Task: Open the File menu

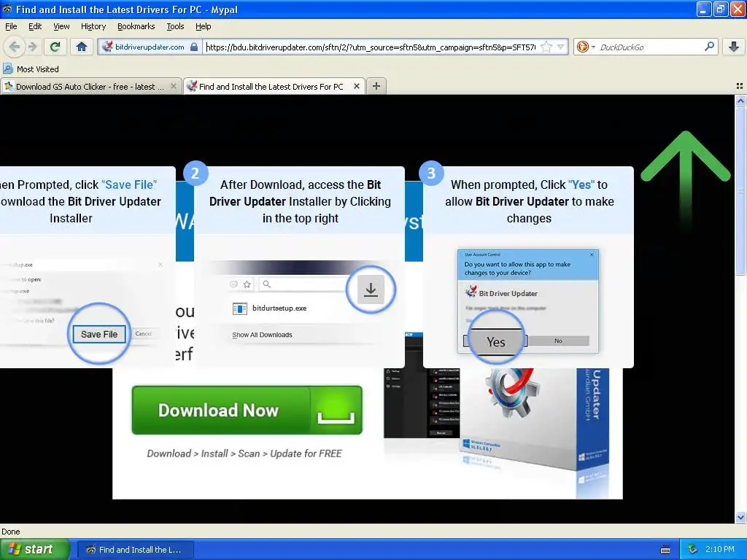Action: click(10, 26)
